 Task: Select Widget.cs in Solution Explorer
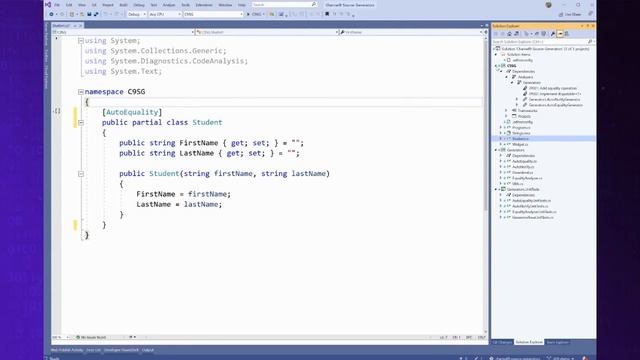point(519,144)
